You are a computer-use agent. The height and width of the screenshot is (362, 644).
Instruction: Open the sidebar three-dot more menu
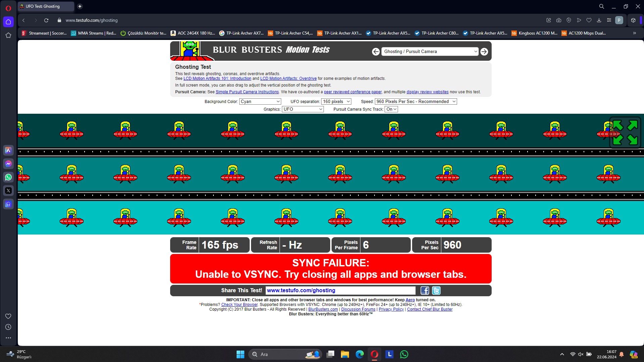coord(8,338)
